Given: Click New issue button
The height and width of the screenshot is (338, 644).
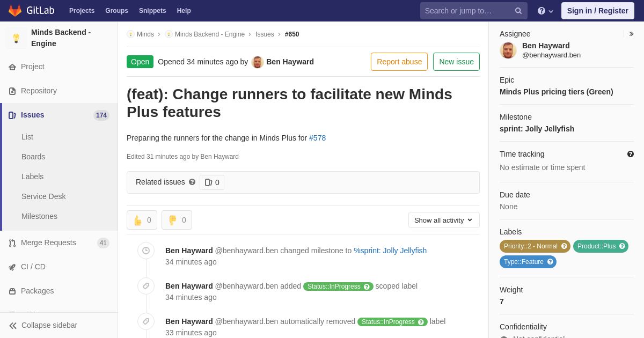Looking at the screenshot, I should pos(456,62).
